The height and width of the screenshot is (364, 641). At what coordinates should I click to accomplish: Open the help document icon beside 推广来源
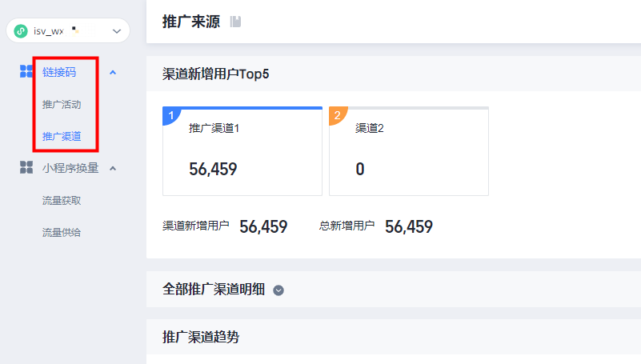[235, 22]
